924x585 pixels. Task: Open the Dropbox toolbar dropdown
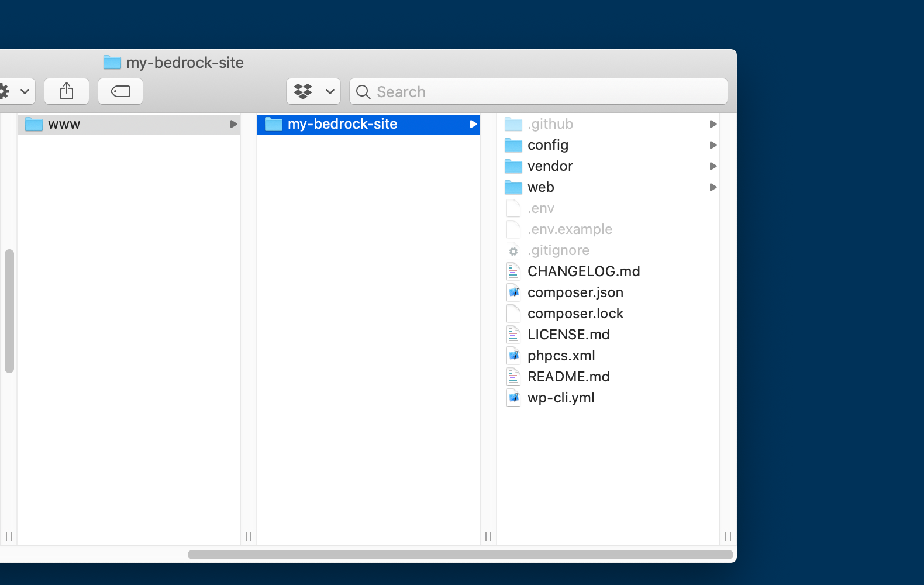(x=313, y=91)
